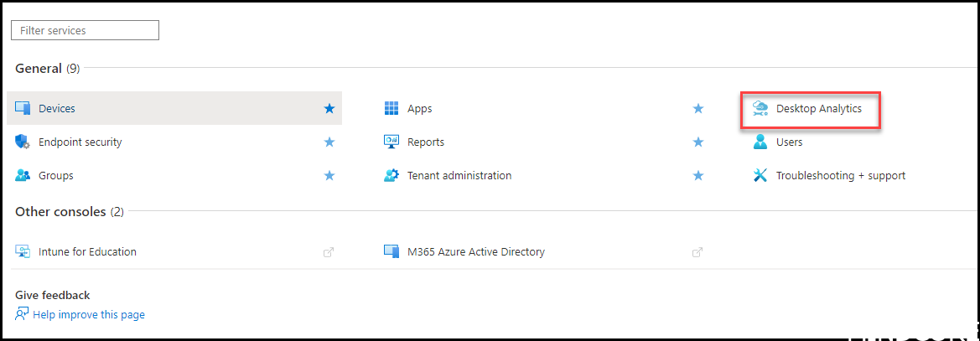Click the Troubleshooting + support tools icon
Viewport: 980px width, 341px height.
click(760, 175)
